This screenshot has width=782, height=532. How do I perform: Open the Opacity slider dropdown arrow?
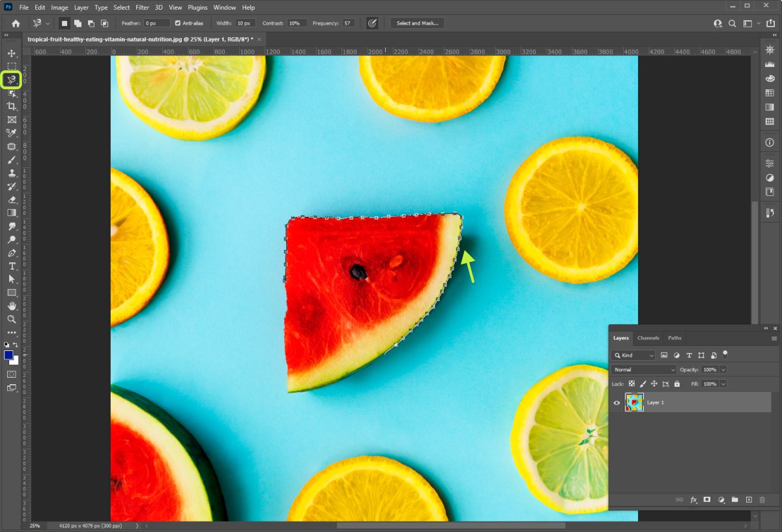click(723, 370)
